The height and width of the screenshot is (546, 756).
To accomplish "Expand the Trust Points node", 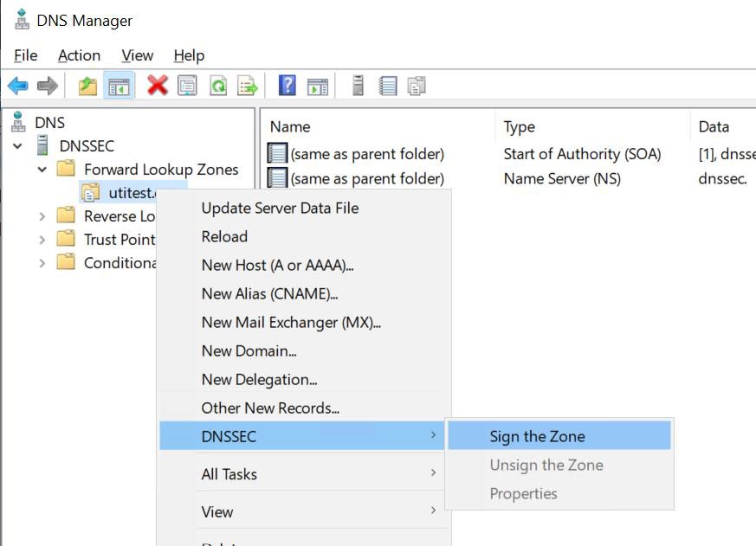I will pyautogui.click(x=42, y=240).
